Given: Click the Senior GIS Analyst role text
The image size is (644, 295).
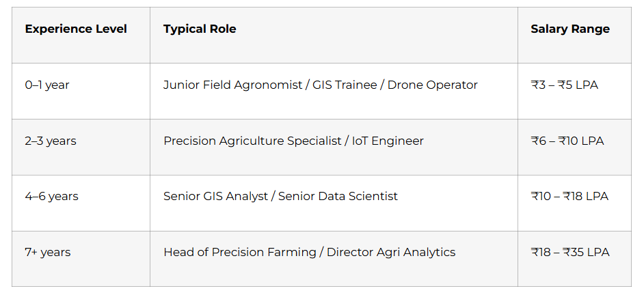Looking at the screenshot, I should (x=215, y=196).
